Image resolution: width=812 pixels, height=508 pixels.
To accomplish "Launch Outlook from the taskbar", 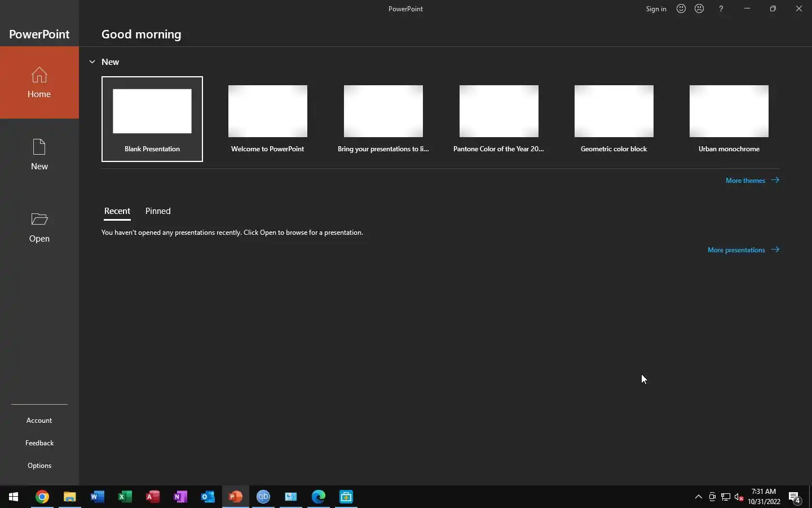I will (208, 497).
